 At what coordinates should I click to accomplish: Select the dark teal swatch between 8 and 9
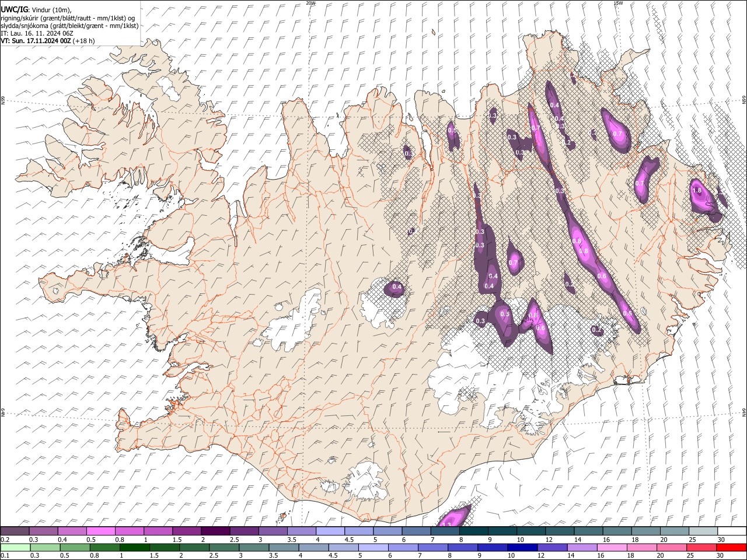coord(473,531)
